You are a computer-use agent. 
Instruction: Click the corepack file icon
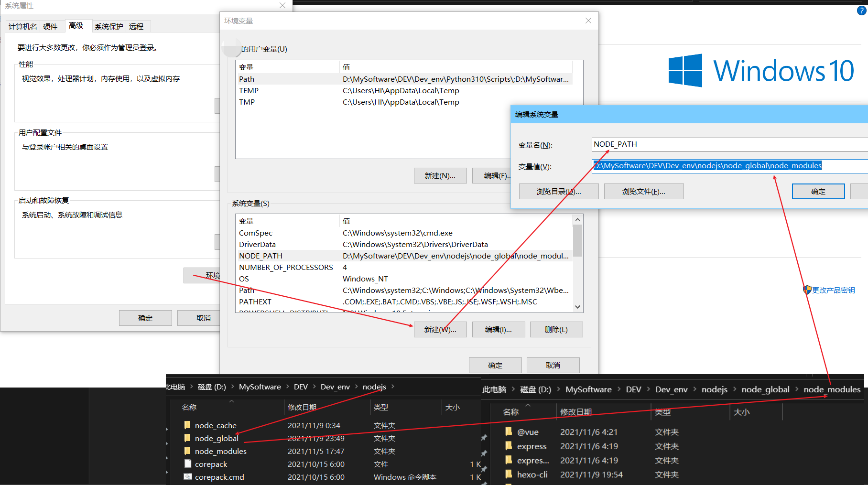[187, 463]
